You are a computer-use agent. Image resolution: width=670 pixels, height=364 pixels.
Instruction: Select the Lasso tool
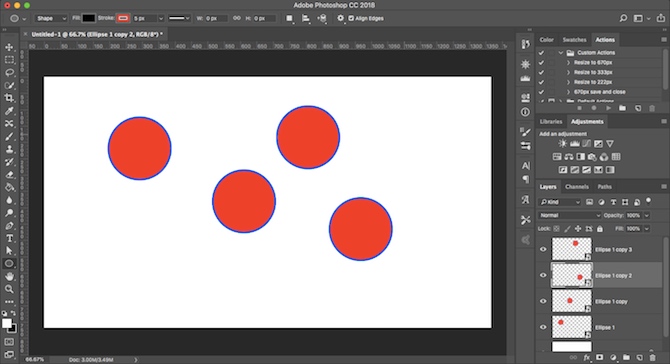(9, 73)
